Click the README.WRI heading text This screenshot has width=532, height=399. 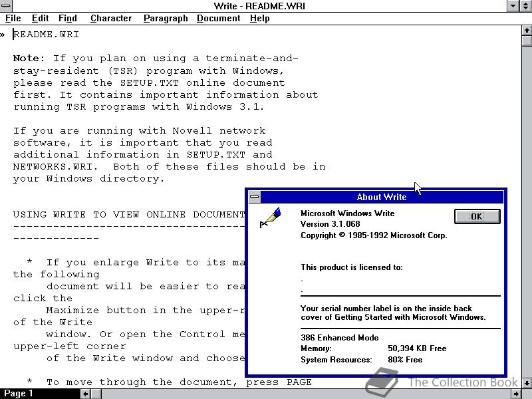(46, 35)
